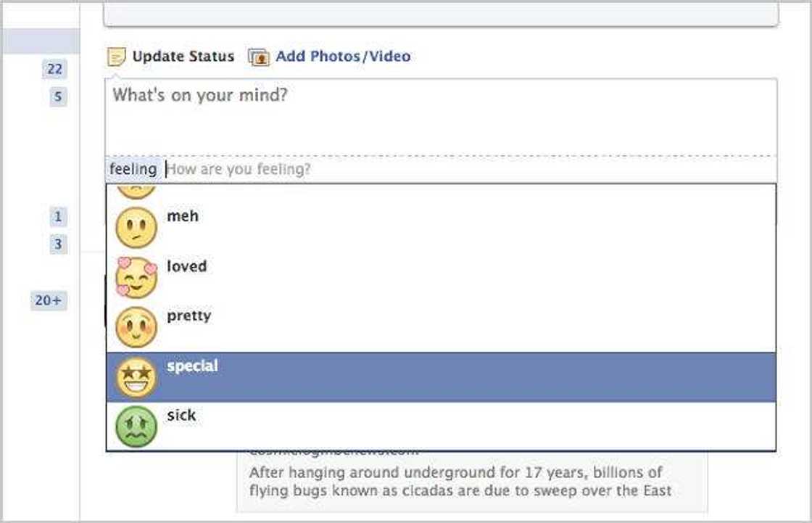The image size is (812, 523).
Task: Click the sidebar counter badge showing 20+
Action: point(49,300)
